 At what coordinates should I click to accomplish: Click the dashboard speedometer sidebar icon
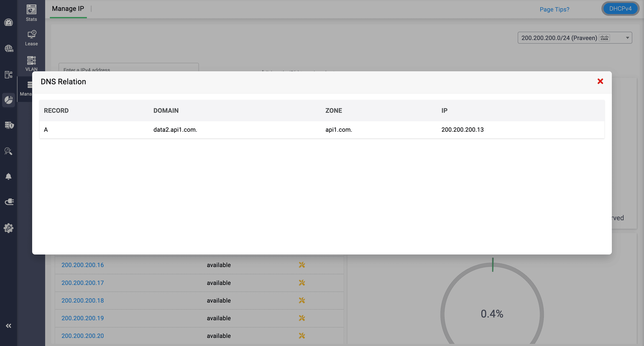tap(9, 23)
